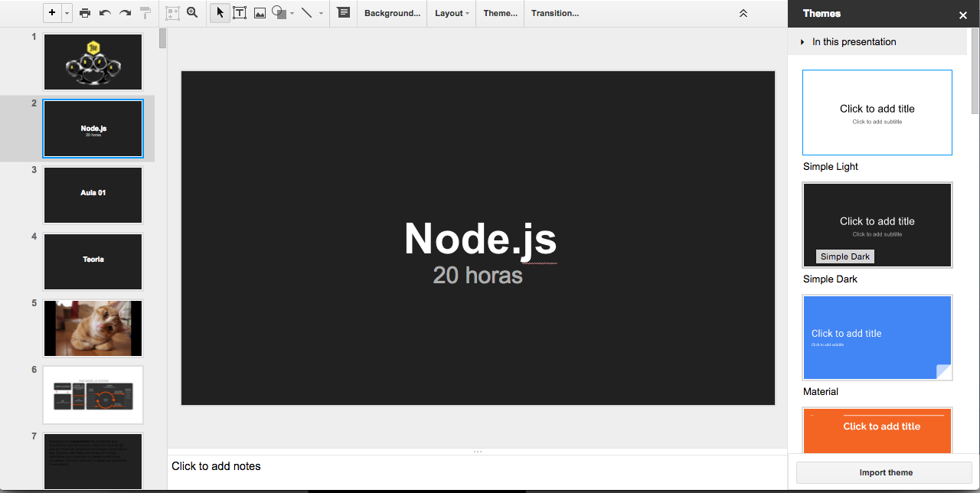This screenshot has height=493, width=980.
Task: Print the presentation
Action: tap(85, 13)
